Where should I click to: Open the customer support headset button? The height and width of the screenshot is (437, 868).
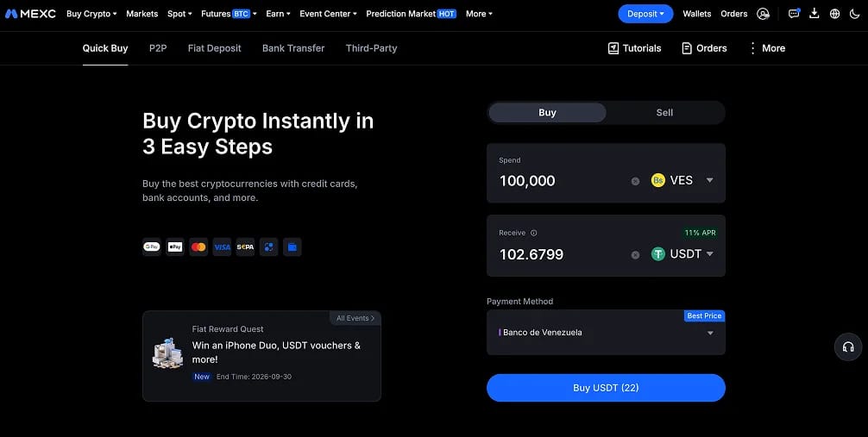pyautogui.click(x=848, y=347)
